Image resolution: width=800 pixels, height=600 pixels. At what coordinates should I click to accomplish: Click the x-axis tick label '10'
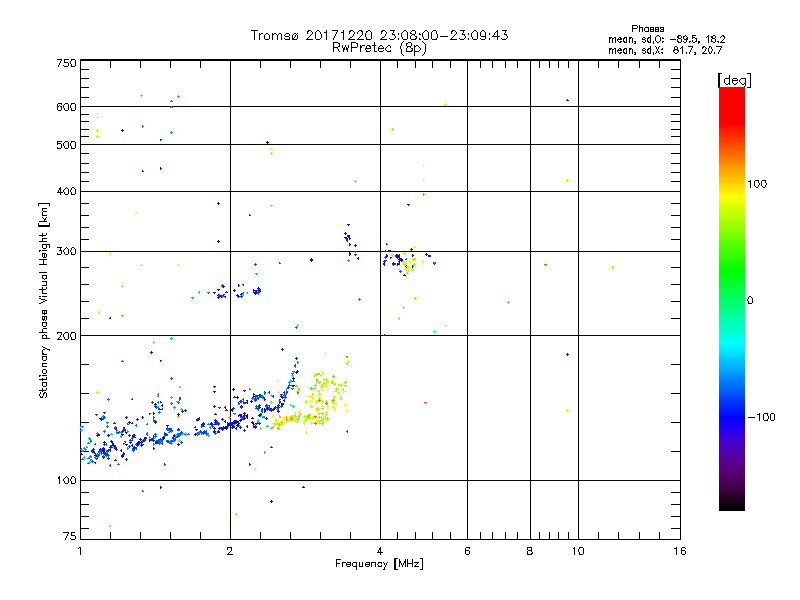578,551
